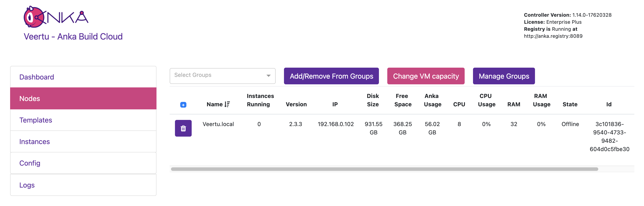Click the blue plus icon in table header
The width and height of the screenshot is (644, 206).
[x=183, y=105]
